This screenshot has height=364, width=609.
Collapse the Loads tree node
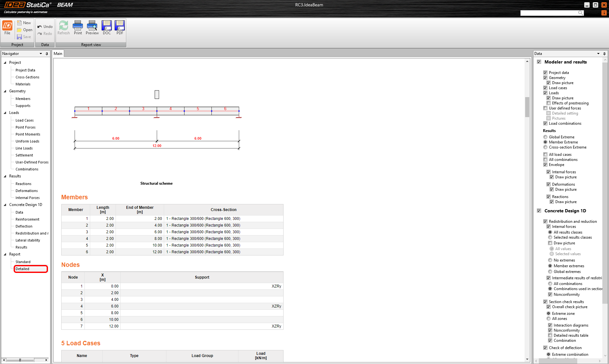click(5, 113)
